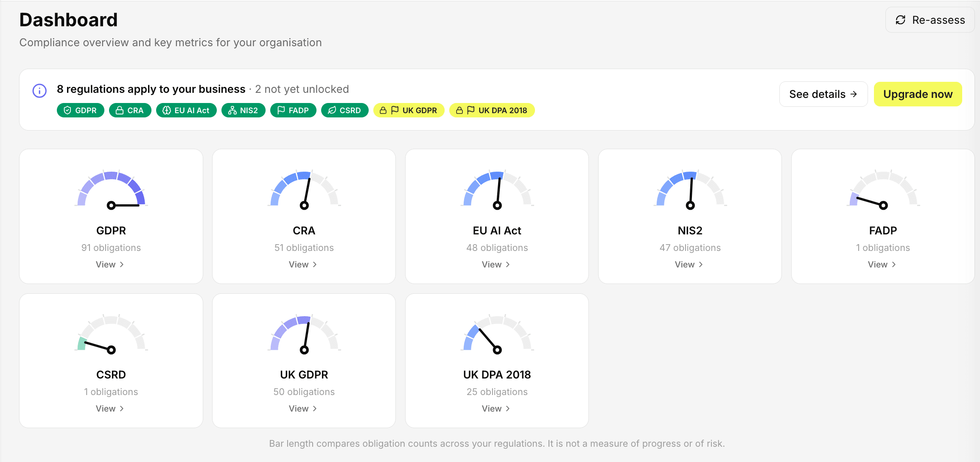980x462 pixels.
Task: Click the flag icon in the UK GDPR tag
Action: tap(395, 110)
